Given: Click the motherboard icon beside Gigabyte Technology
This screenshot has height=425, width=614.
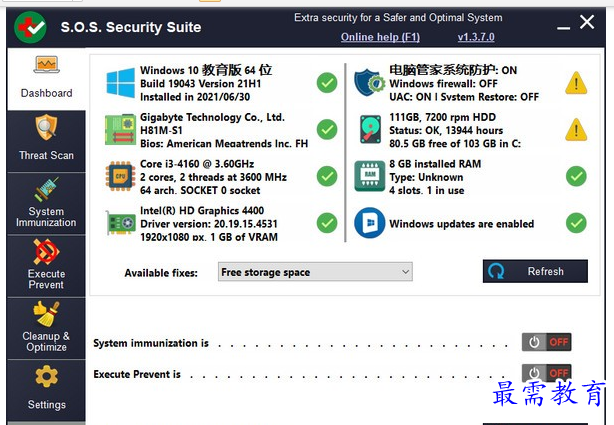Looking at the screenshot, I should (120, 129).
